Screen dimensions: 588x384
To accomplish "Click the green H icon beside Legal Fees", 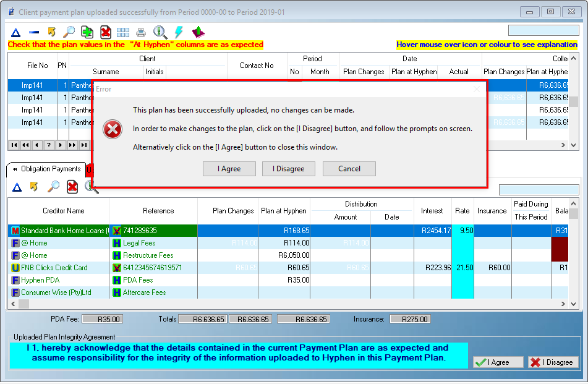I will [117, 243].
